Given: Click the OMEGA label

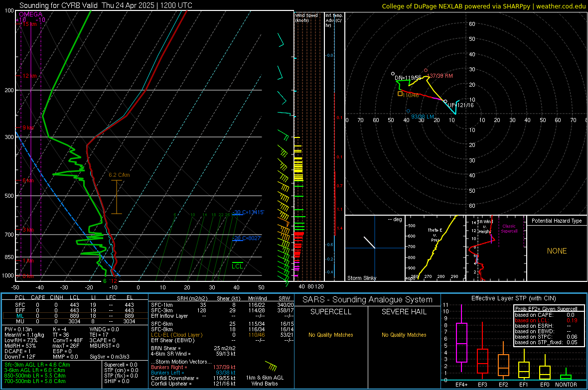Looking at the screenshot, I should [x=31, y=14].
